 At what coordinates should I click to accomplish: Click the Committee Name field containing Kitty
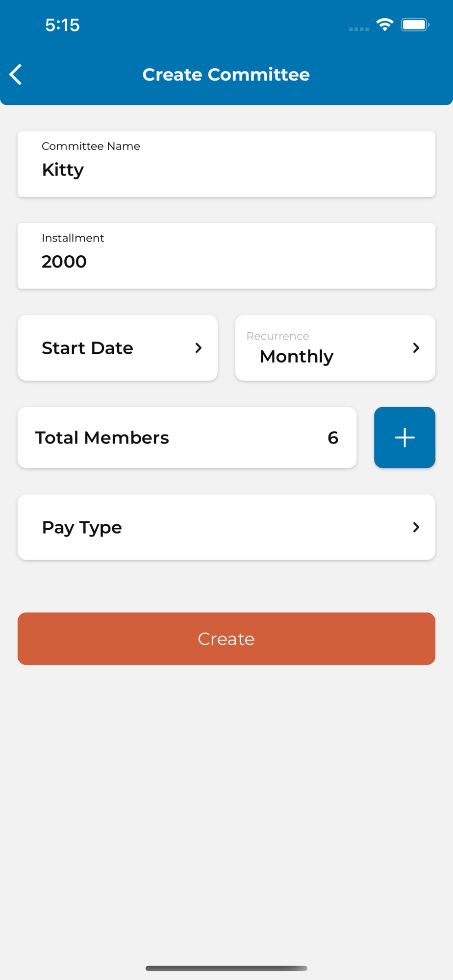226,164
